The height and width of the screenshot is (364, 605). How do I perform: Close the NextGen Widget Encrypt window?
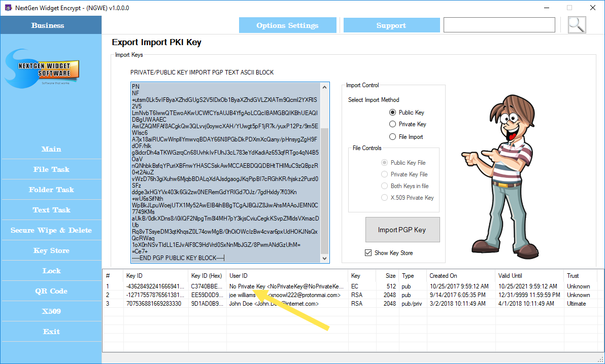[593, 8]
